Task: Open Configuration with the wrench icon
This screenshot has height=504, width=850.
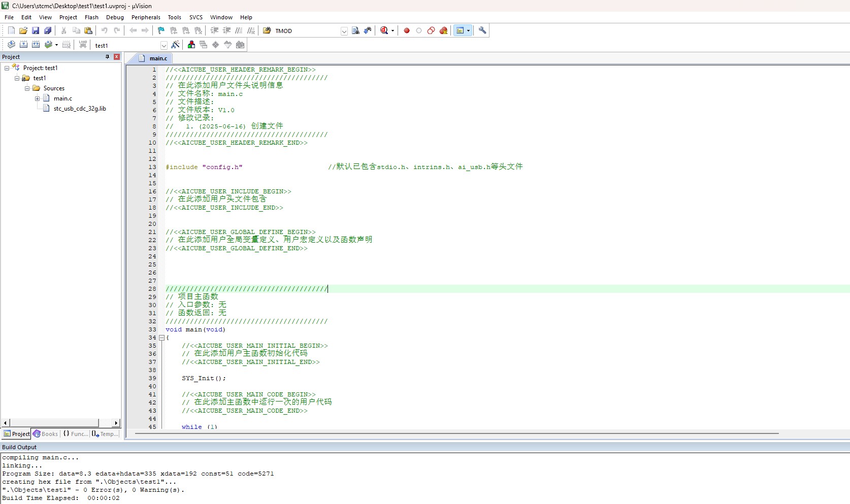Action: coord(482,30)
